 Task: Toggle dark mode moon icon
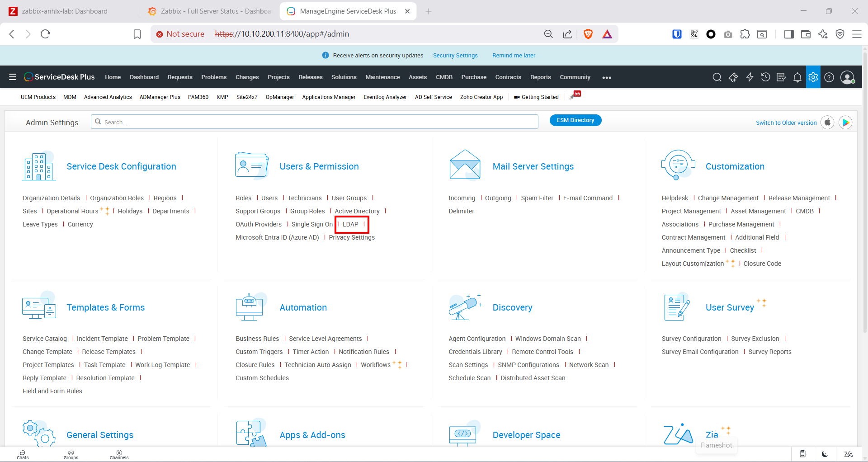coord(825,454)
